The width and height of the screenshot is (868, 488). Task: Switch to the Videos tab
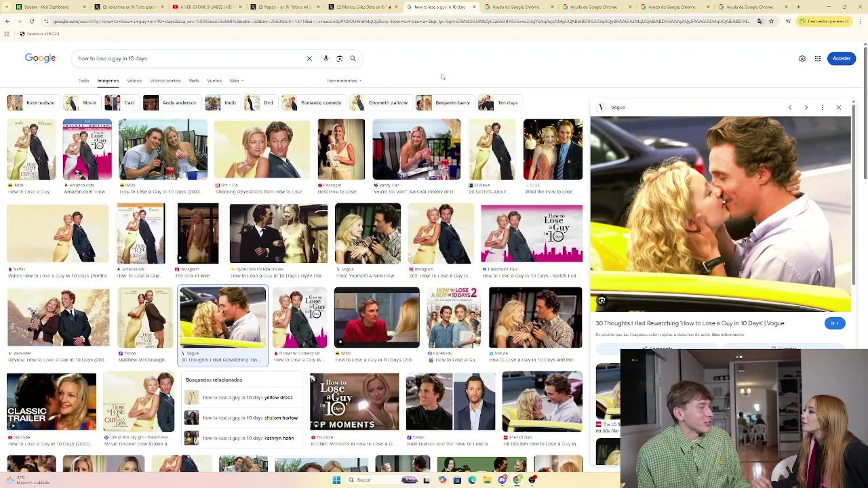134,81
